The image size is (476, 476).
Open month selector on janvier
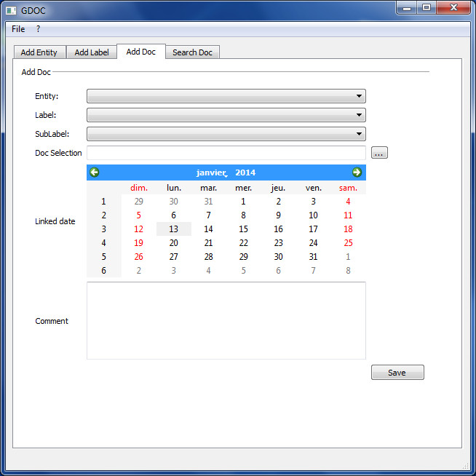(x=212, y=172)
